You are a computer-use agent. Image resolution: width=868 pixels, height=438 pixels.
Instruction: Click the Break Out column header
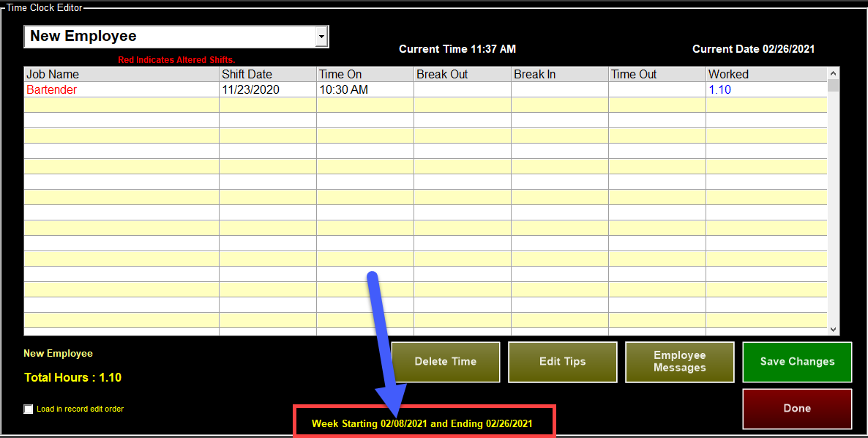[x=462, y=75]
